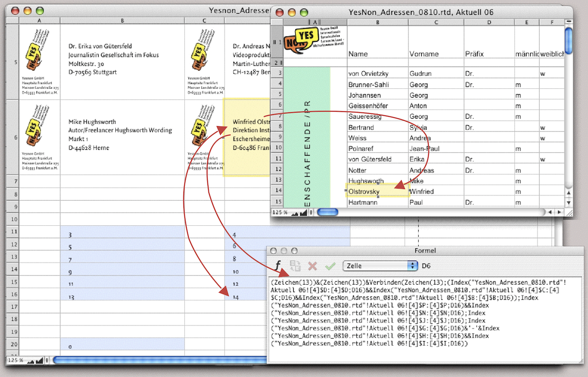Select row 14 header in address list

[x=277, y=191]
